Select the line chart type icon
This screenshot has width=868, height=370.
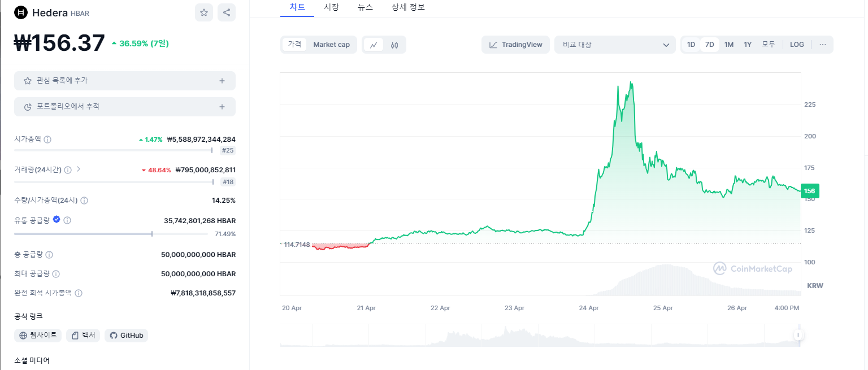point(374,44)
